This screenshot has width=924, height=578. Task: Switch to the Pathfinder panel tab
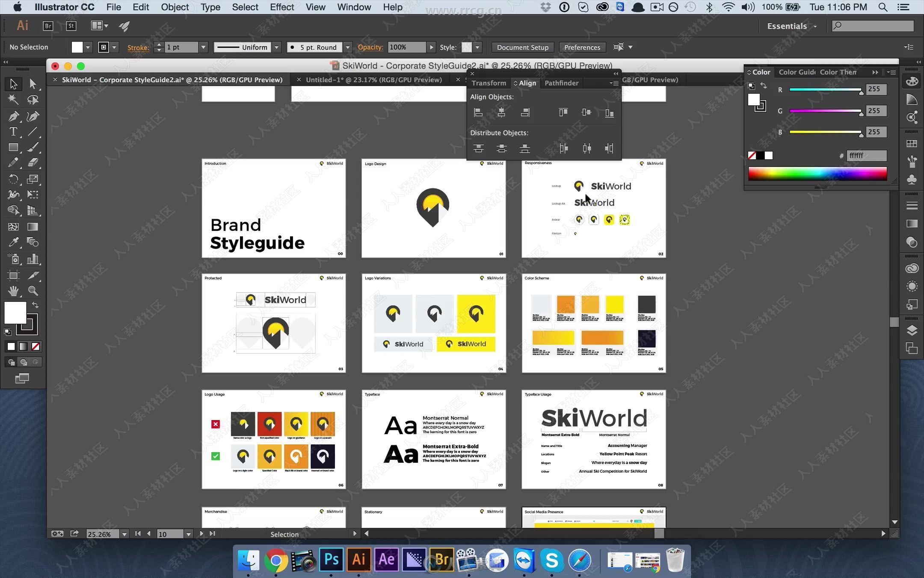[x=561, y=83]
